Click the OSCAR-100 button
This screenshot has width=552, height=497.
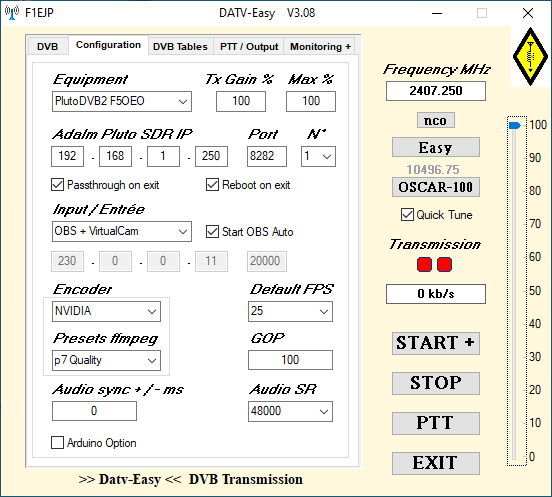pos(436,187)
